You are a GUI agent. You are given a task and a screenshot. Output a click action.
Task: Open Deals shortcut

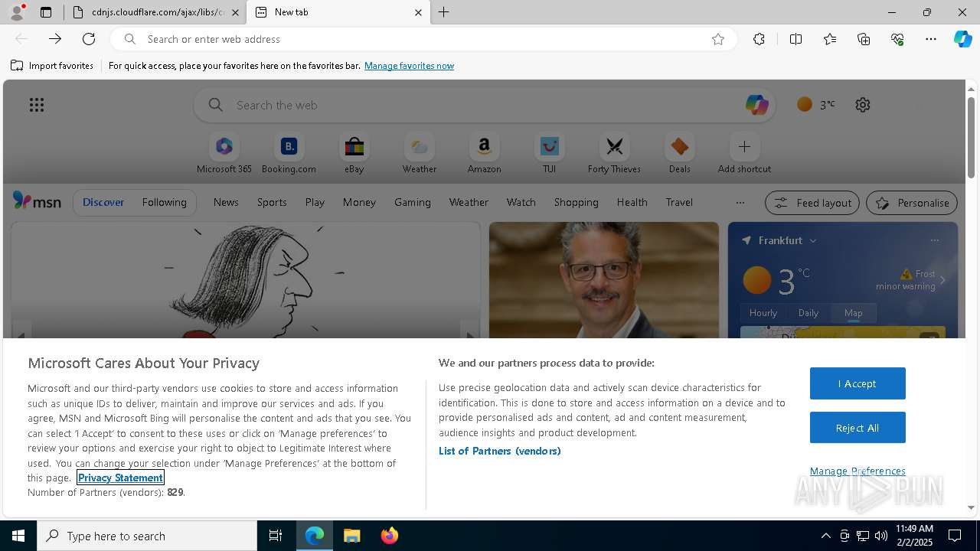(679, 155)
